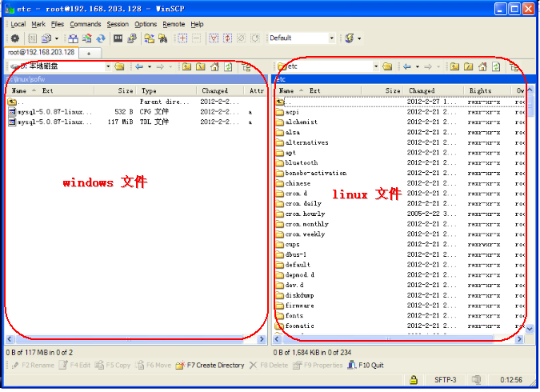540x392 pixels.
Task: Go to remote home directory icon
Action: point(482,66)
